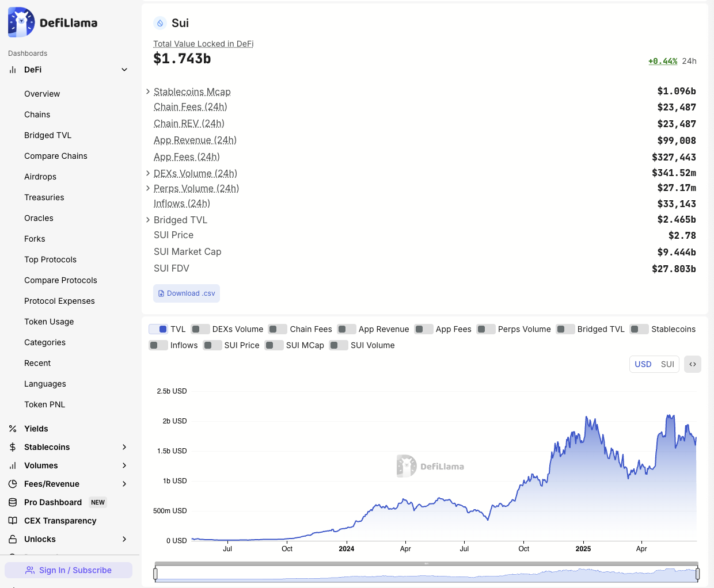The width and height of the screenshot is (714, 588).
Task: Disable the TVL chart toggle
Action: pos(158,329)
